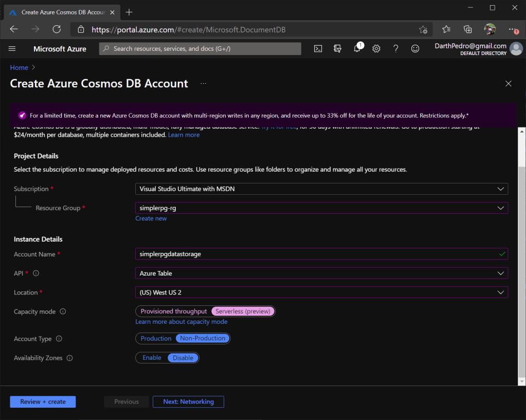Enable Availability Zones
The height and width of the screenshot is (420, 526).
tap(152, 358)
